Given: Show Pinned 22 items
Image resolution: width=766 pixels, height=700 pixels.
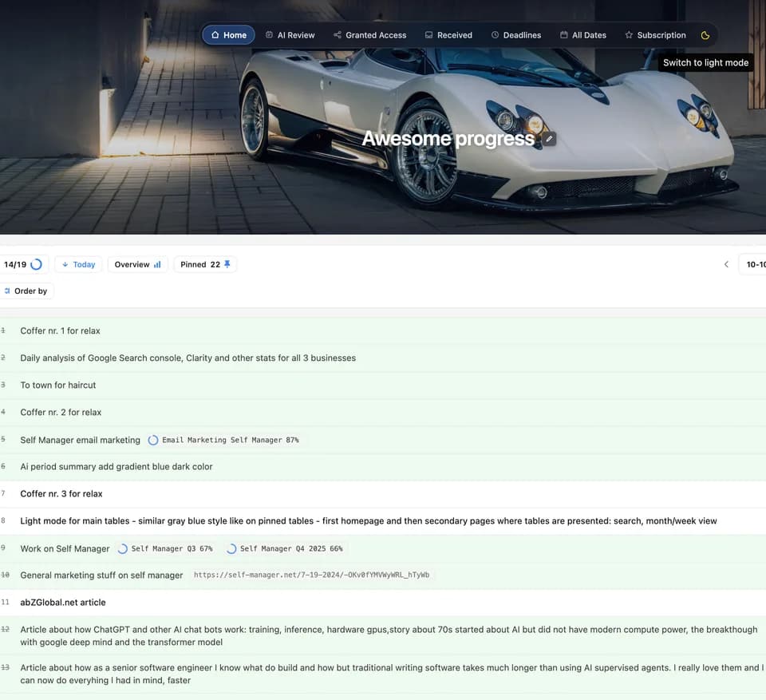Looking at the screenshot, I should (x=205, y=264).
